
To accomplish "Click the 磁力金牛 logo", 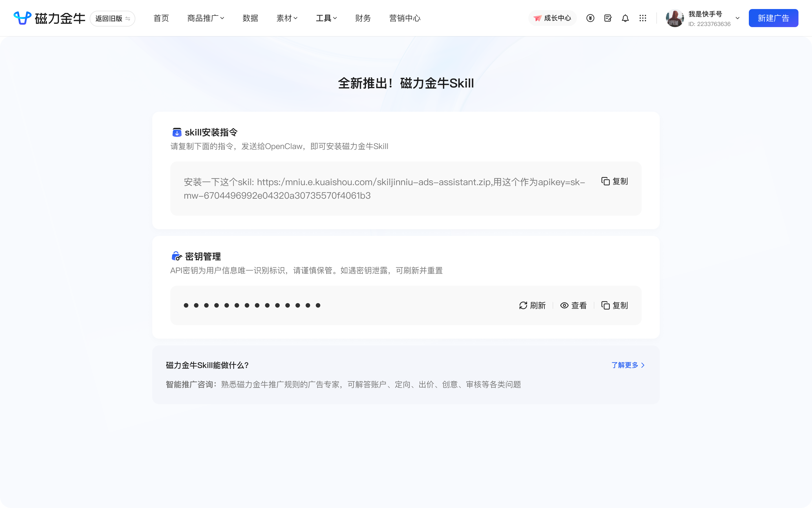I will pos(49,18).
